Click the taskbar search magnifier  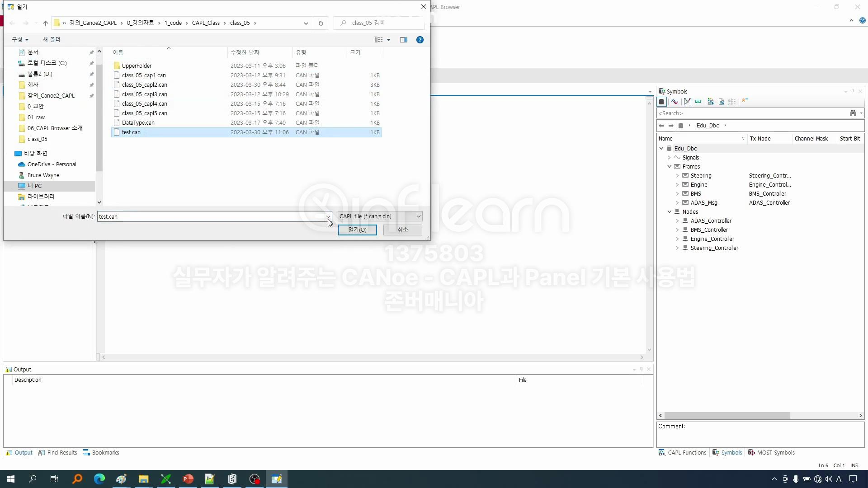33,479
